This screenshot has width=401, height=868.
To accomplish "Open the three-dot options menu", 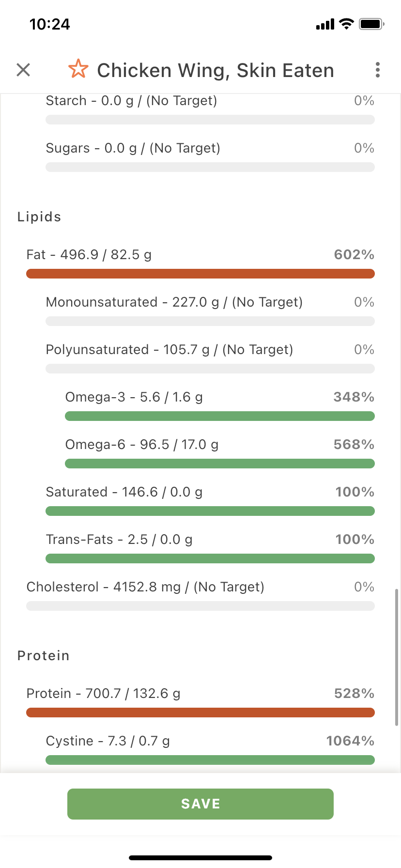I will (x=378, y=70).
